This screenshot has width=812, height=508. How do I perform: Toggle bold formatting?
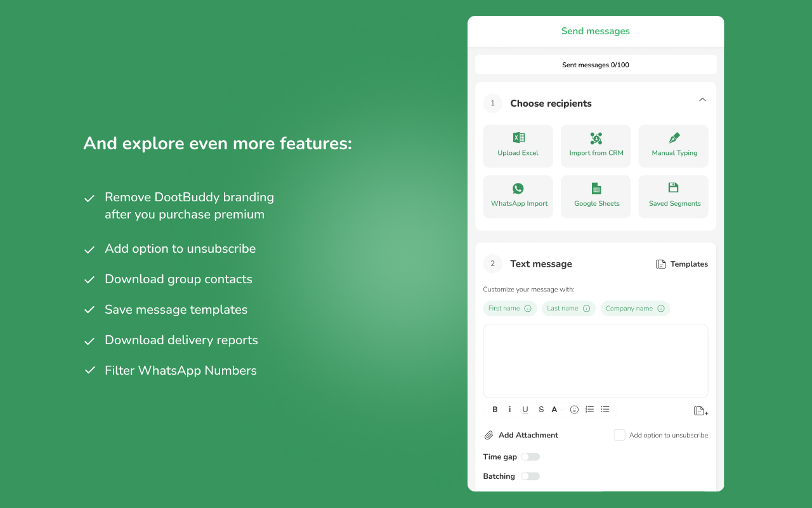[495, 410]
